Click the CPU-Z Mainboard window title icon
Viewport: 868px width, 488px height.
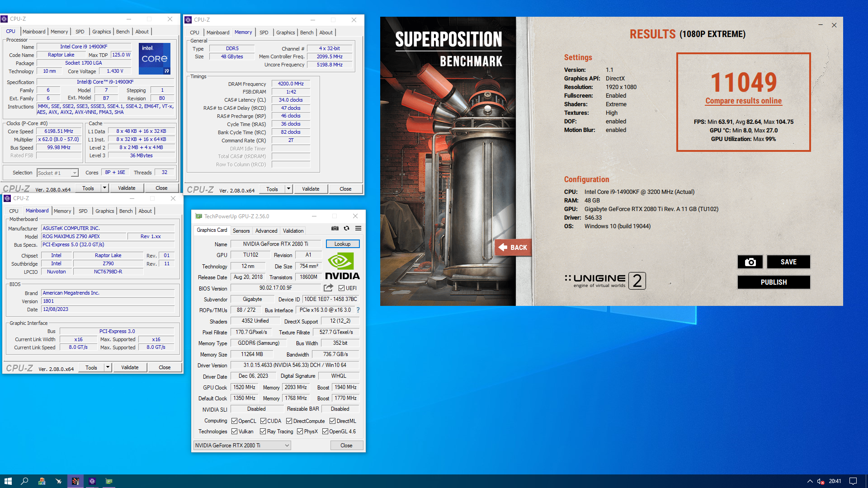coord(7,198)
